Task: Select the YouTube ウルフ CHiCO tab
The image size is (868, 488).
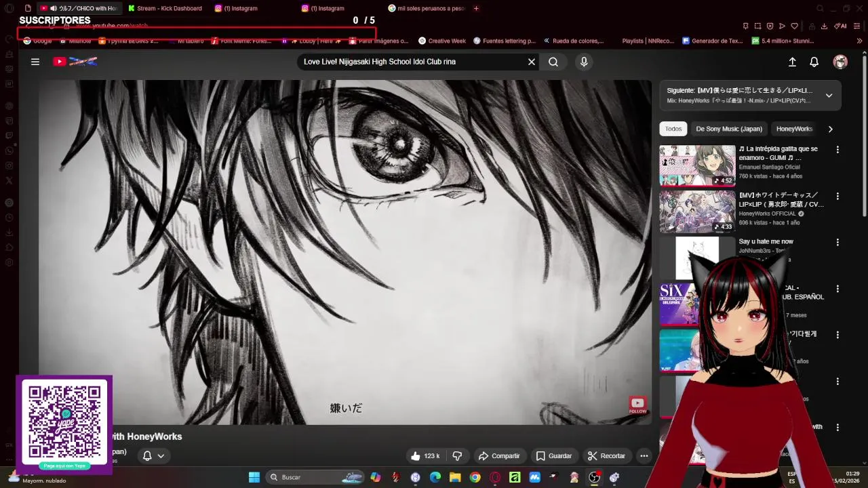Action: (x=78, y=8)
